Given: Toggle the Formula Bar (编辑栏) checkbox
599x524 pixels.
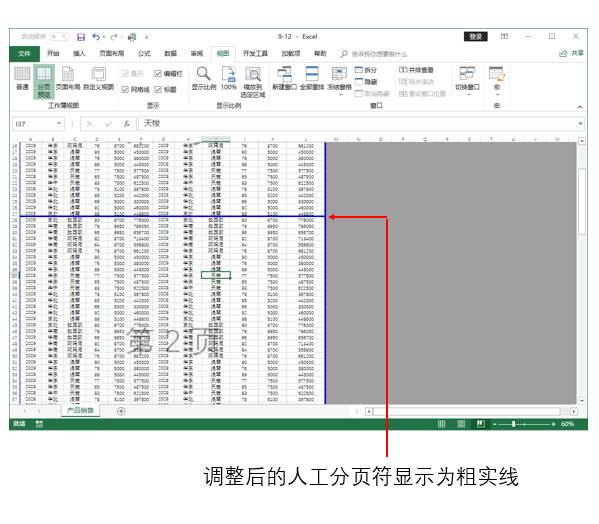Looking at the screenshot, I should [158, 74].
